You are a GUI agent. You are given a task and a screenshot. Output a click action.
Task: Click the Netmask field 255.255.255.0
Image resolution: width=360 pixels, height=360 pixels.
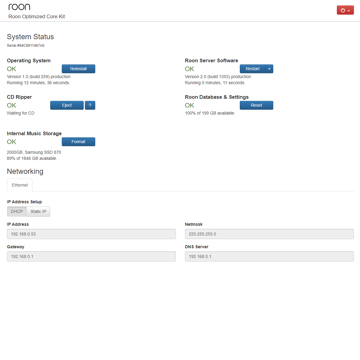tap(269, 234)
